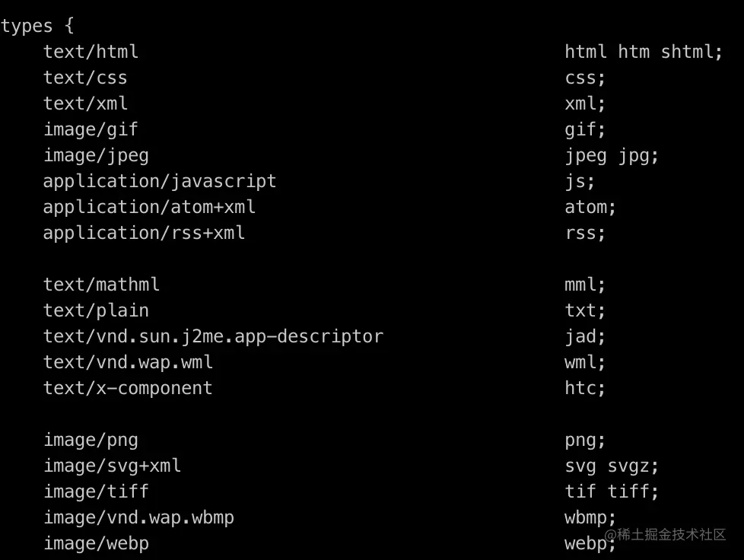Image resolution: width=744 pixels, height=560 pixels.
Task: Click the text/vnd.sun.j2me.app-descriptor entry
Action: (213, 336)
